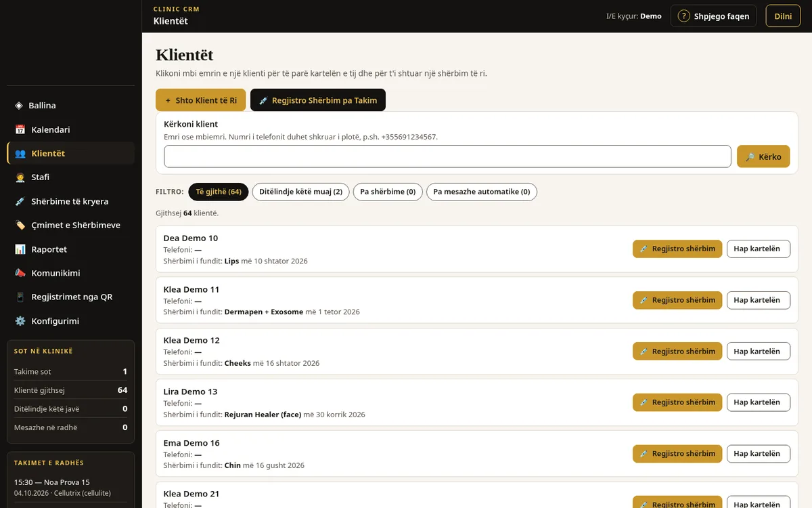Click client name Dea Demo 10

(191, 238)
